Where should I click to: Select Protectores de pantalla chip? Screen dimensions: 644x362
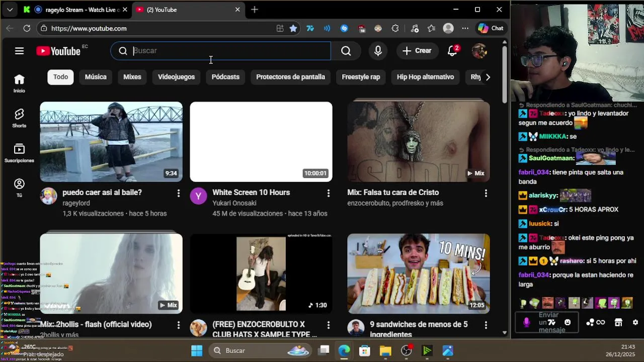click(290, 77)
